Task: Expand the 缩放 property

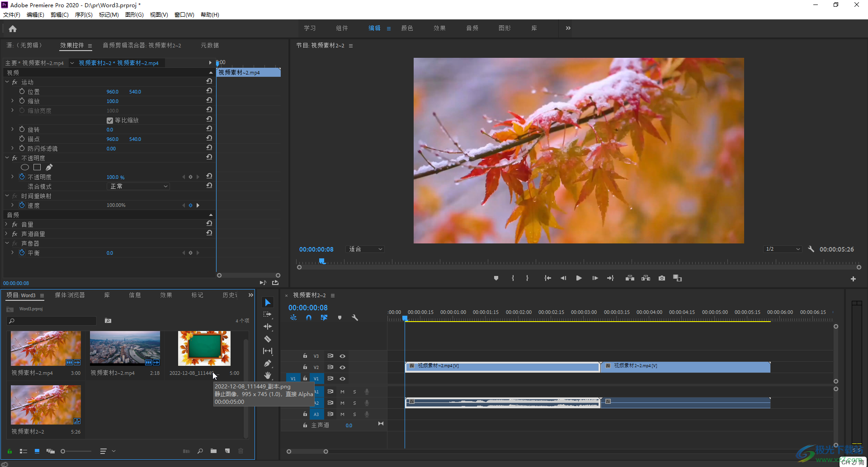Action: point(13,101)
